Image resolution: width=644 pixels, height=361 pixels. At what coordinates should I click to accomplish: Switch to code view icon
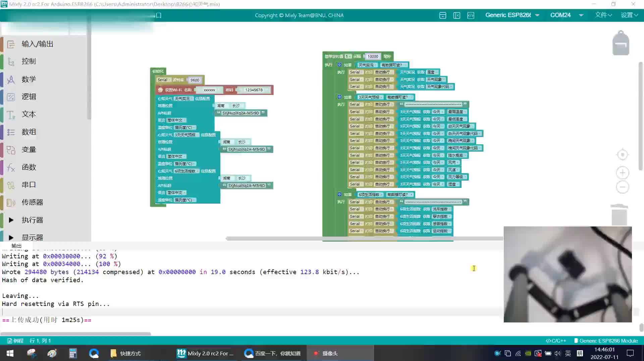471,15
